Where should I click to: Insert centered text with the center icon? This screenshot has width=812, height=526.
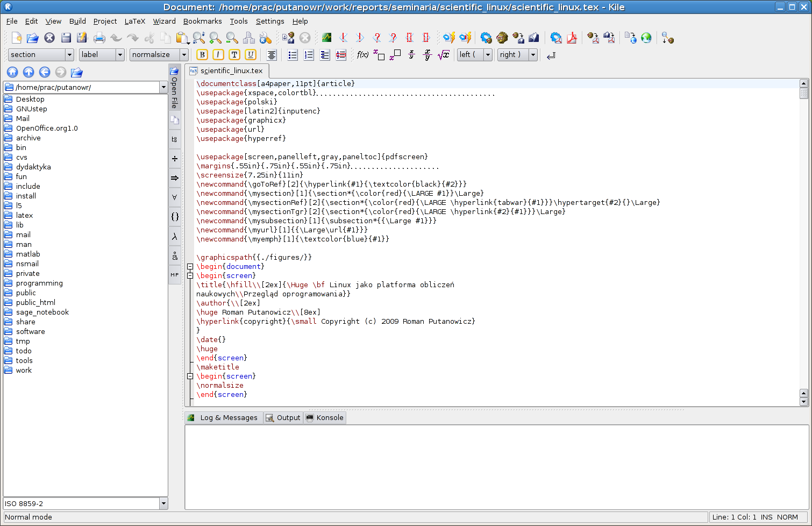tap(272, 55)
